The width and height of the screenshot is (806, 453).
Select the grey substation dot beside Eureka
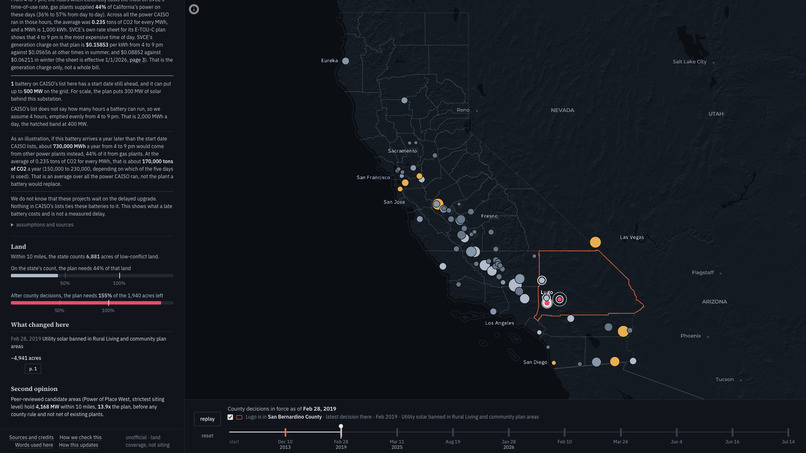click(345, 61)
